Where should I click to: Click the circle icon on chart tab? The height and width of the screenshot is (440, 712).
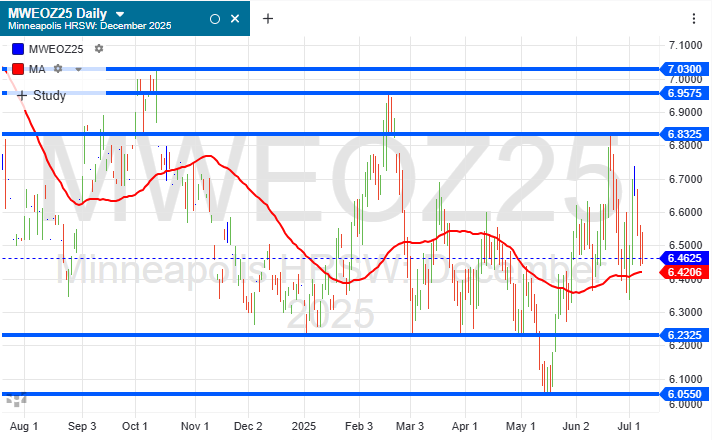click(215, 19)
